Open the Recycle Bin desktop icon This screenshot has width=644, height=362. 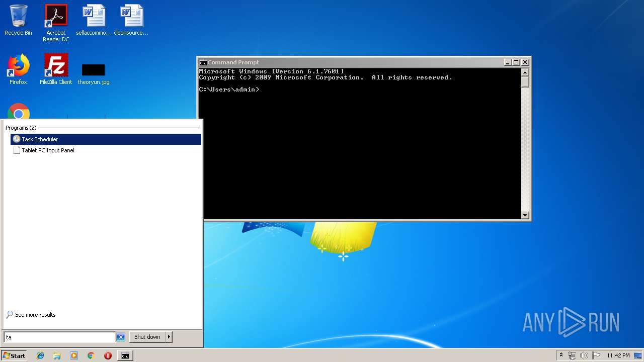pyautogui.click(x=18, y=20)
